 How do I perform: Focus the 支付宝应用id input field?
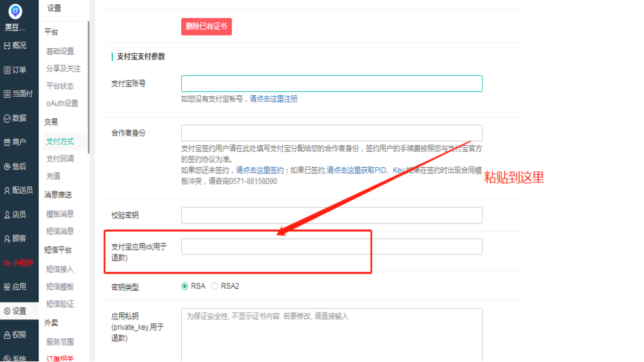point(332,247)
